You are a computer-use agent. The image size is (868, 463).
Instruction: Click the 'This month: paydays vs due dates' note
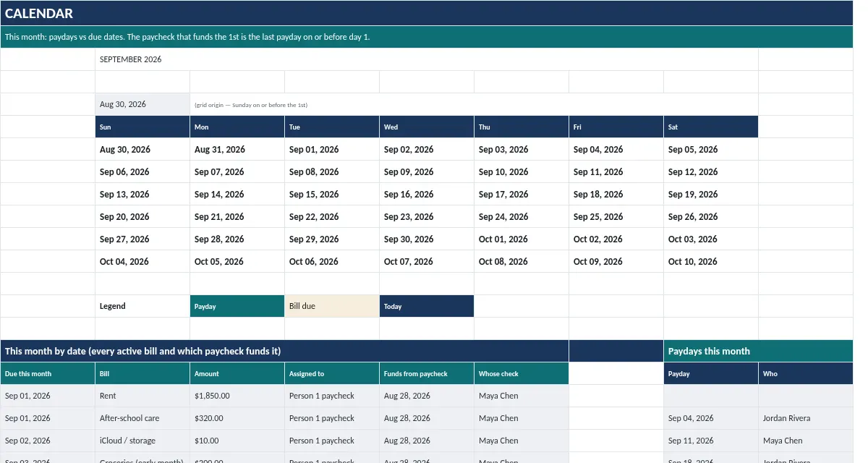(427, 37)
